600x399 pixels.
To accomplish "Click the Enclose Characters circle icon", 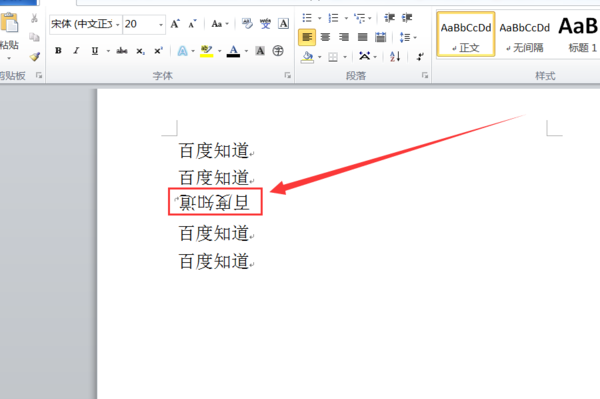I will [278, 50].
